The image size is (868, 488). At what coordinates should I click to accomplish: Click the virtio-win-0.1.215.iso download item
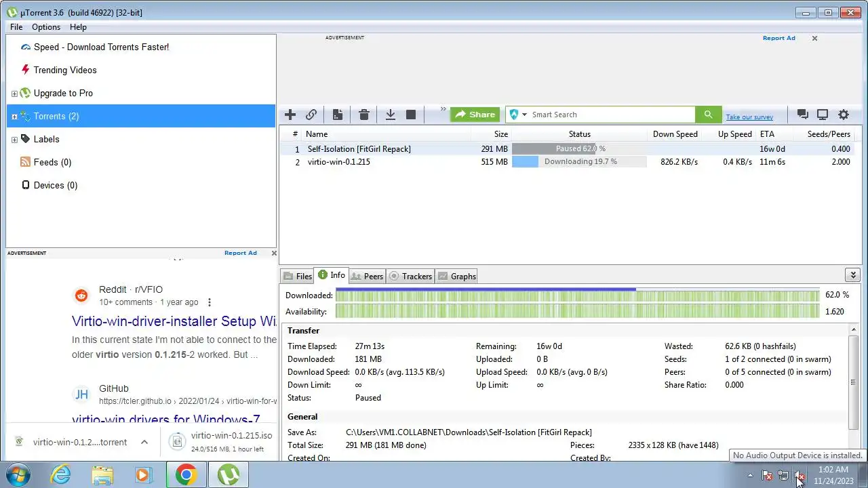pos(220,441)
